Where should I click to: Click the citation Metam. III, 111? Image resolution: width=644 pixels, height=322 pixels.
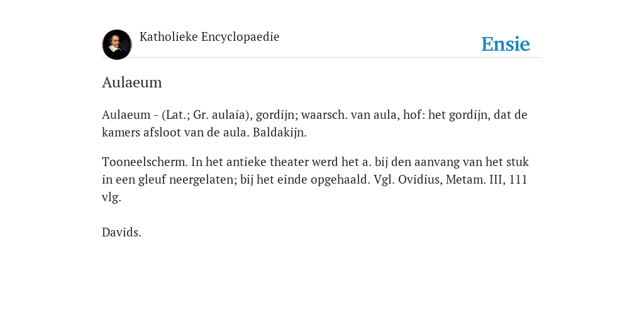(x=486, y=179)
